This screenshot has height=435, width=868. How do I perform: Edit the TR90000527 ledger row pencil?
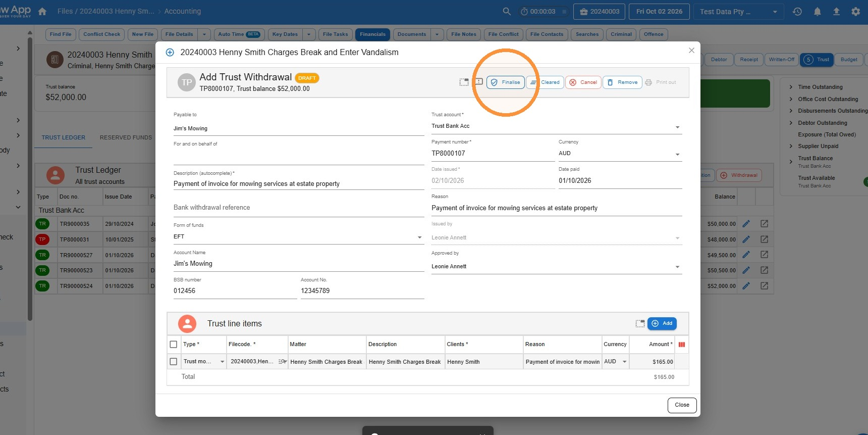746,255
